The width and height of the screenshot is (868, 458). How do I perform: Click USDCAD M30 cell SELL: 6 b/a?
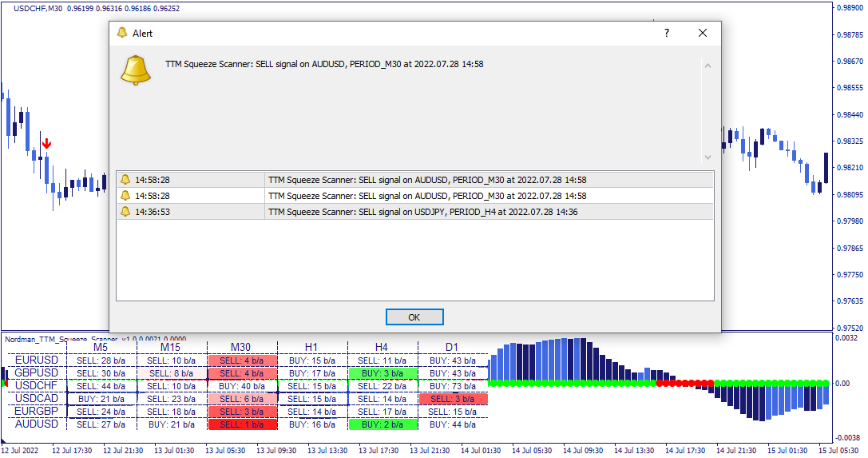(x=243, y=399)
